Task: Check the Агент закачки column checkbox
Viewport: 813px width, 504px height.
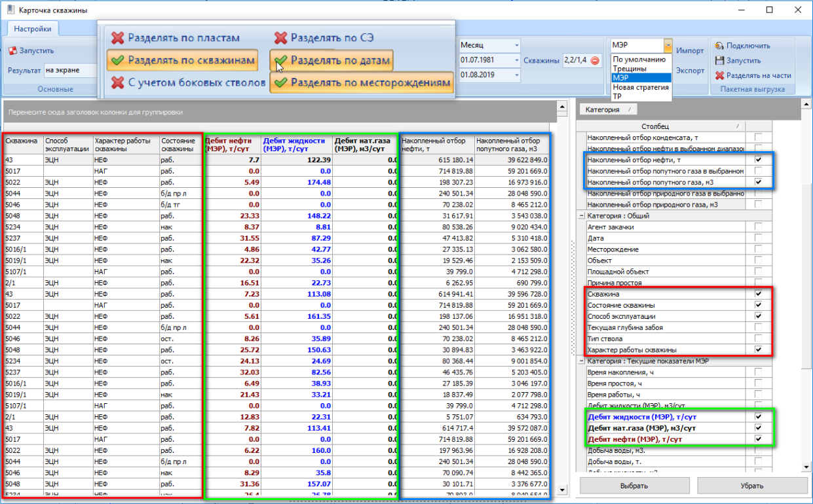Action: [x=758, y=227]
